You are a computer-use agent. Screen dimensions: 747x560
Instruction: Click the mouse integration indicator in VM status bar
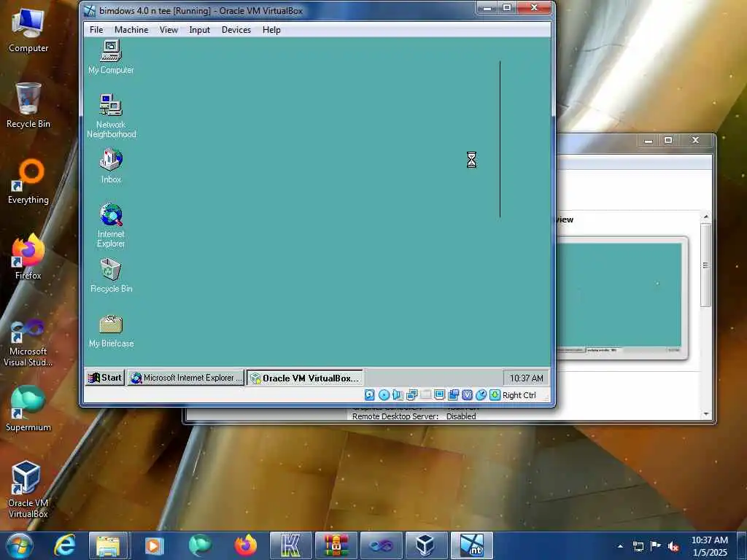pyautogui.click(x=481, y=394)
